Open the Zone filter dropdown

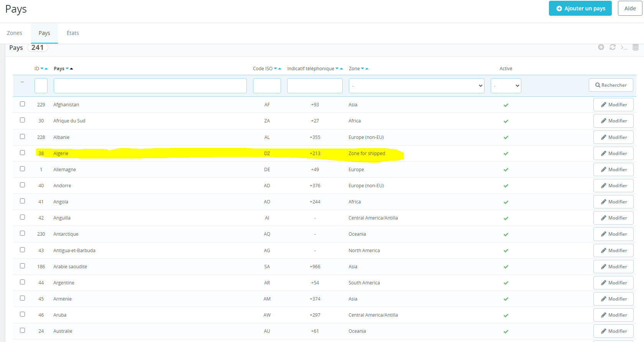pyautogui.click(x=417, y=86)
